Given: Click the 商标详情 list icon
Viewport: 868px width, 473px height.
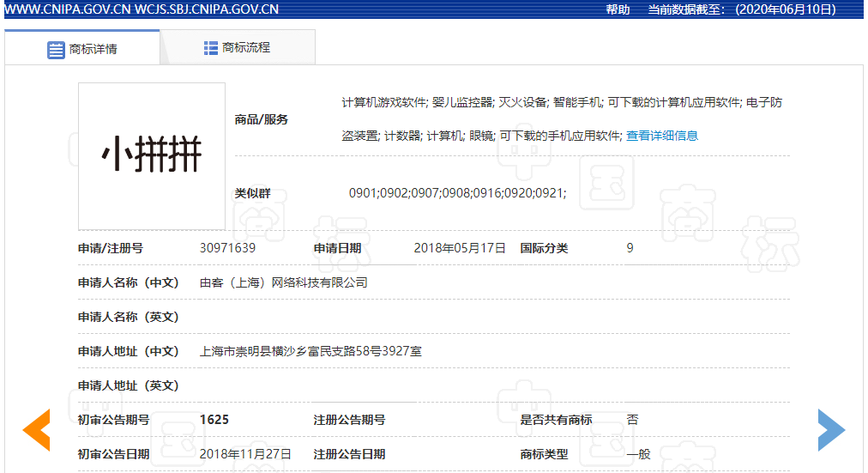Looking at the screenshot, I should (56, 50).
